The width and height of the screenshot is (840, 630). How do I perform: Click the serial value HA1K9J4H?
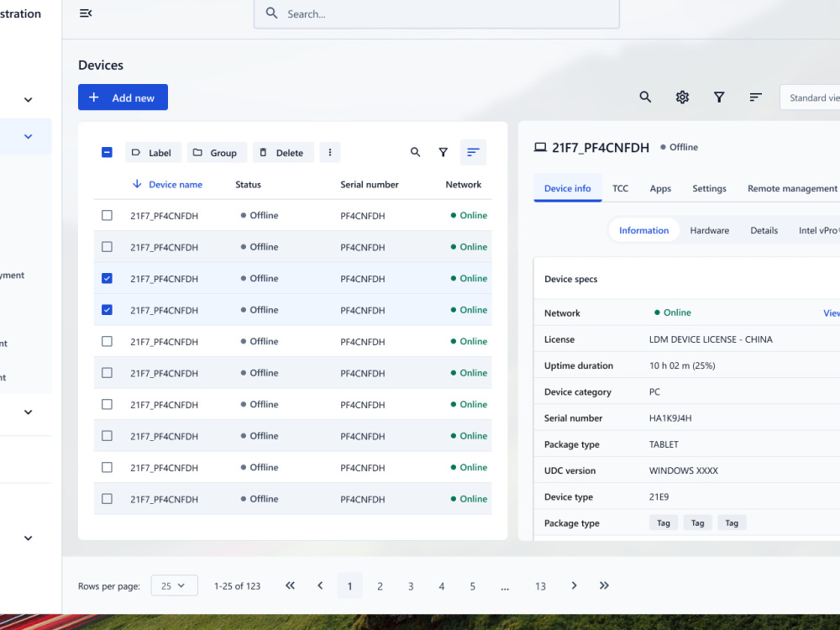pyautogui.click(x=670, y=417)
